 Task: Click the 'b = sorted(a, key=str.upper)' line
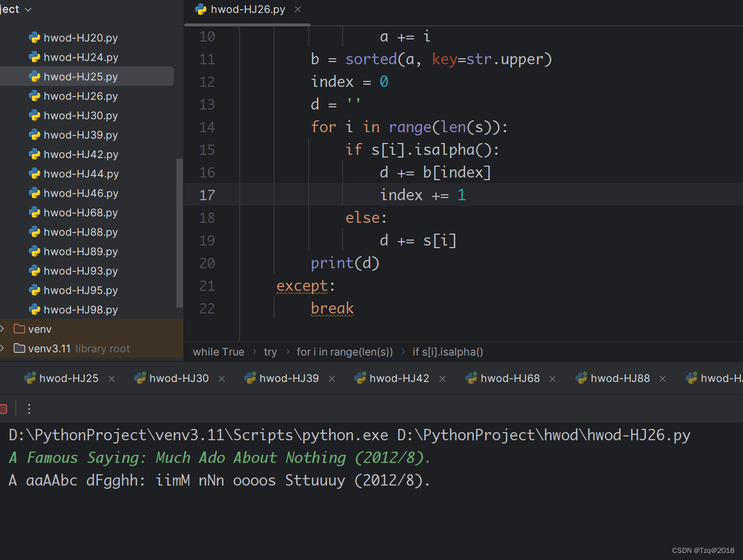[432, 59]
